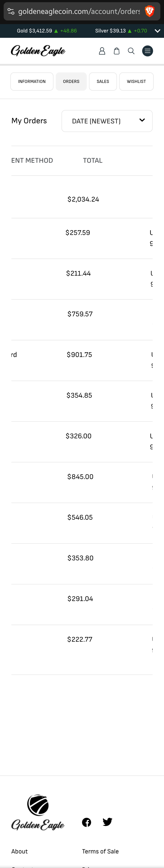Screen dimensions: 164x868
Task: Open the Wishlist tab
Action: 136,82
